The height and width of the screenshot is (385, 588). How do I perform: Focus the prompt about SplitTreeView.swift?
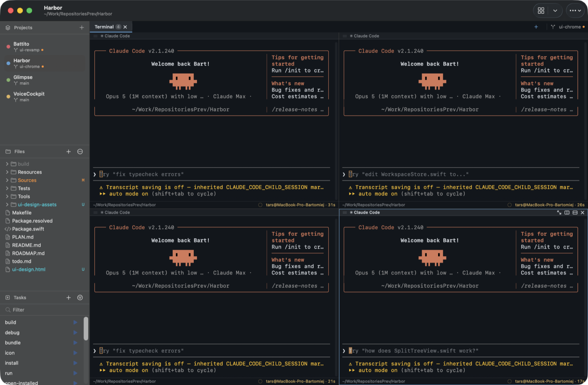[461, 351]
